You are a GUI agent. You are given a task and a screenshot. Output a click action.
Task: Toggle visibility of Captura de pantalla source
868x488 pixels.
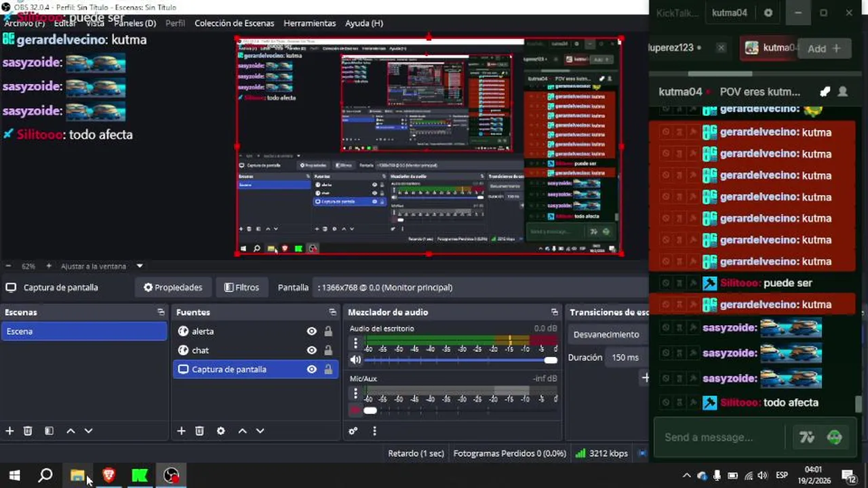[x=311, y=369]
